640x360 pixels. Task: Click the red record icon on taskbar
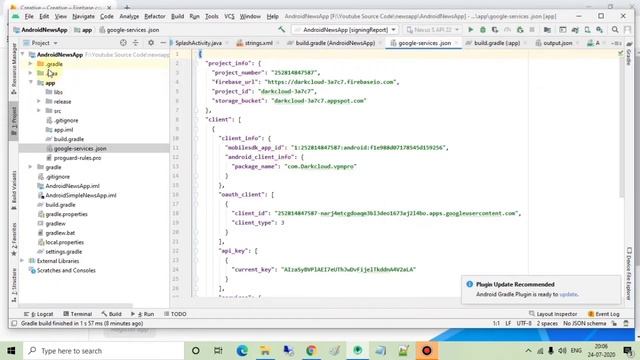click(427, 351)
